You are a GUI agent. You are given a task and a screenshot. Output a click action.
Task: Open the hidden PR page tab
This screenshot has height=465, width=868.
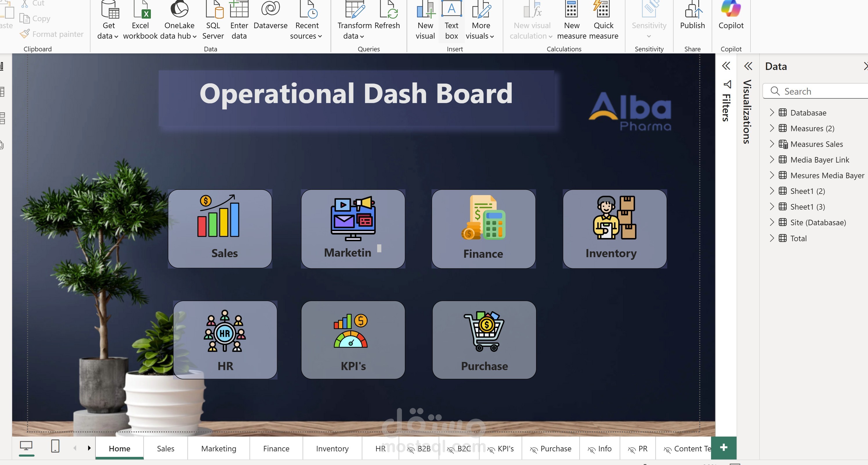tap(638, 448)
